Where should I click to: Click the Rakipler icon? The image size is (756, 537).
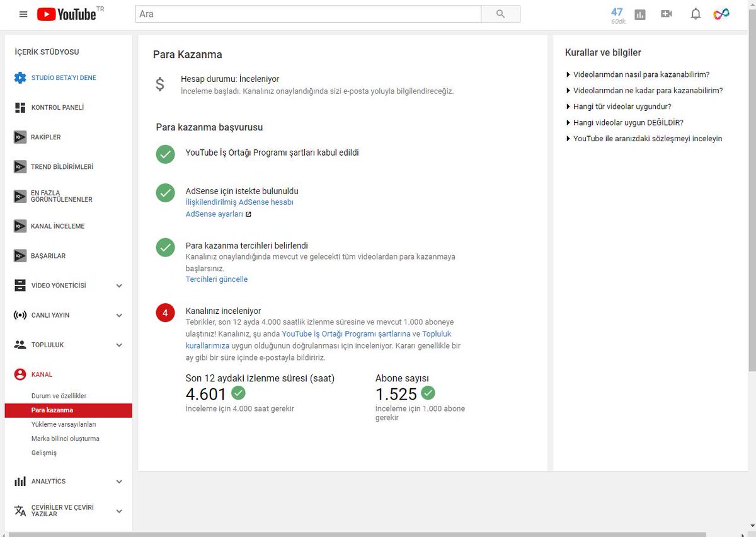[x=20, y=137]
